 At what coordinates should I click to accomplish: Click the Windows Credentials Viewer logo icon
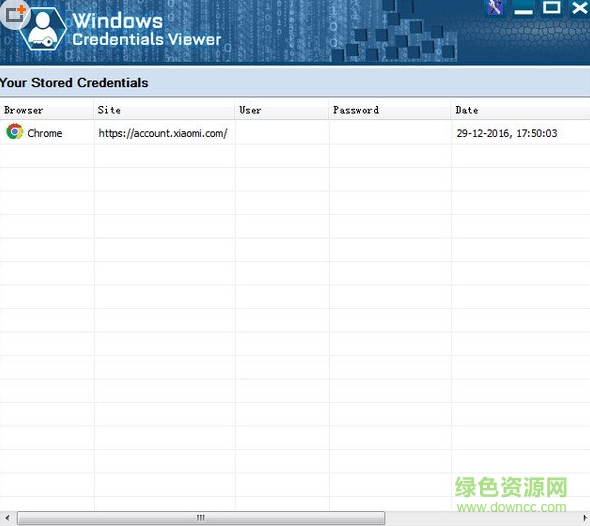pos(43,29)
